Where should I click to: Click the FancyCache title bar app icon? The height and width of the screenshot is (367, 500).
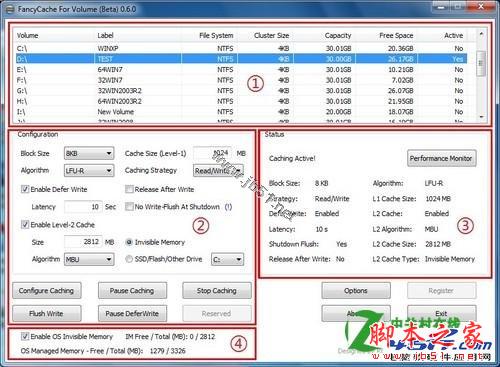(x=10, y=9)
